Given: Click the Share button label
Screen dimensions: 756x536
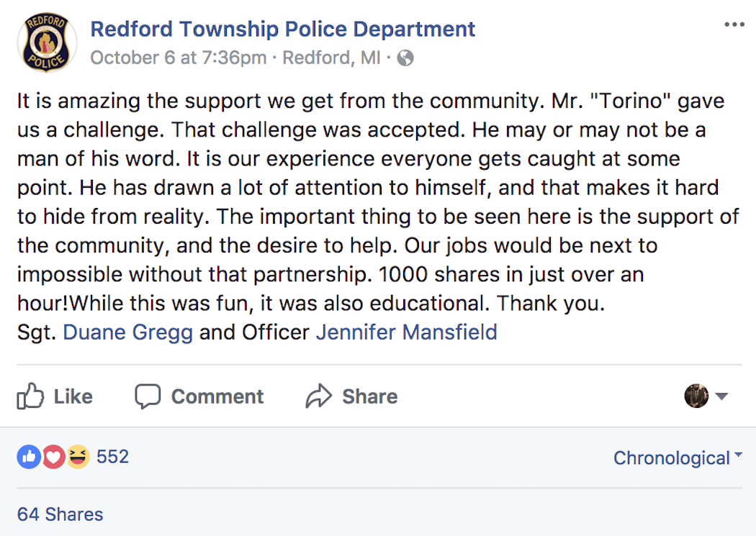Looking at the screenshot, I should [x=370, y=396].
